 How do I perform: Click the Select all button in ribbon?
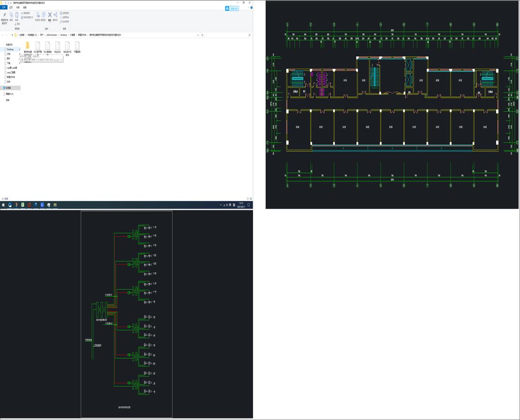click(65, 13)
